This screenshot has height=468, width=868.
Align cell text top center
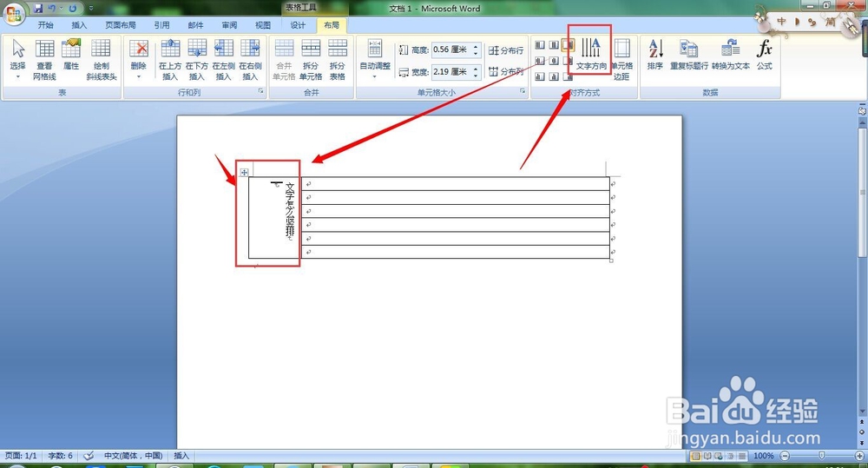tap(554, 45)
